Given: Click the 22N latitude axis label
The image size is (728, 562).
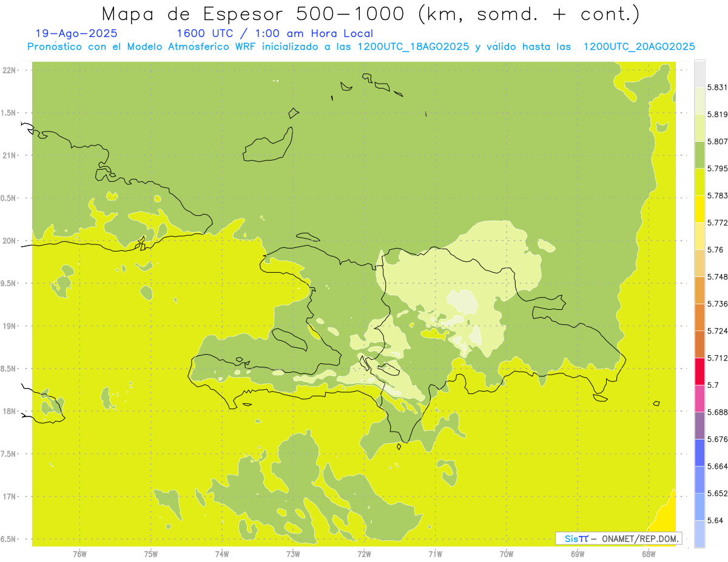Looking at the screenshot, I should click(x=9, y=70).
